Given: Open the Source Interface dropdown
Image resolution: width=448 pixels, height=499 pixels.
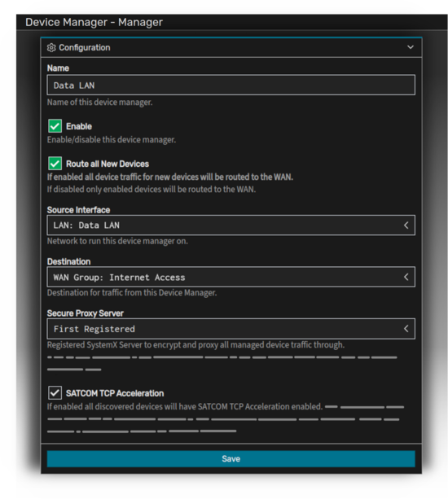Looking at the screenshot, I should [231, 225].
